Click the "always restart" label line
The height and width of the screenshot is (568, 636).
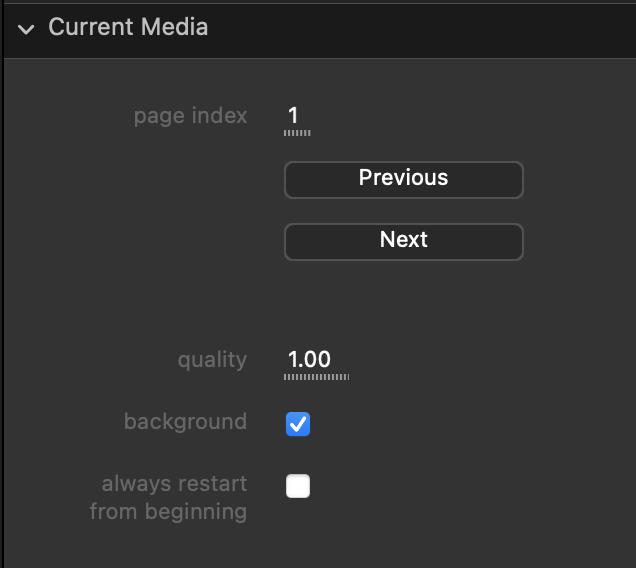(174, 484)
